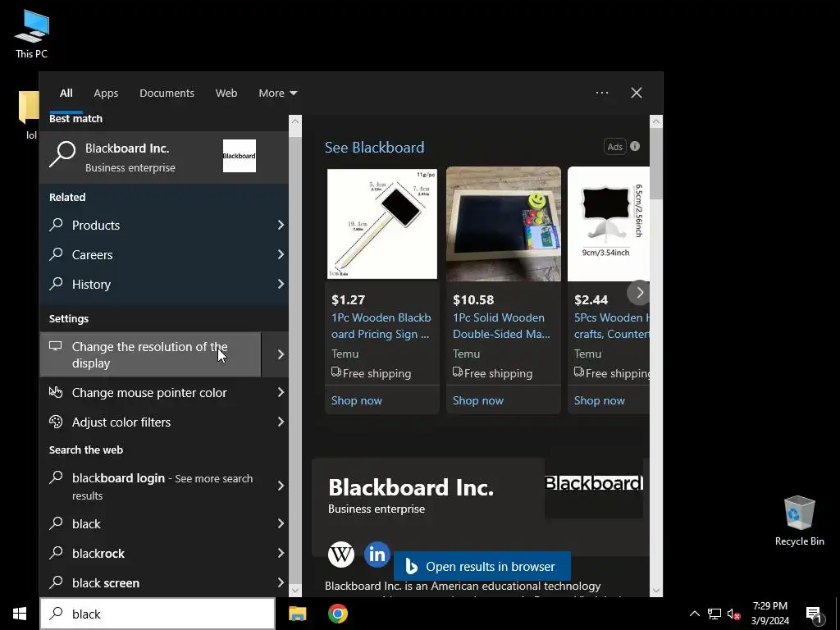Image resolution: width=840 pixels, height=630 pixels.
Task: Open Change the resolution of the display
Action: click(151, 354)
